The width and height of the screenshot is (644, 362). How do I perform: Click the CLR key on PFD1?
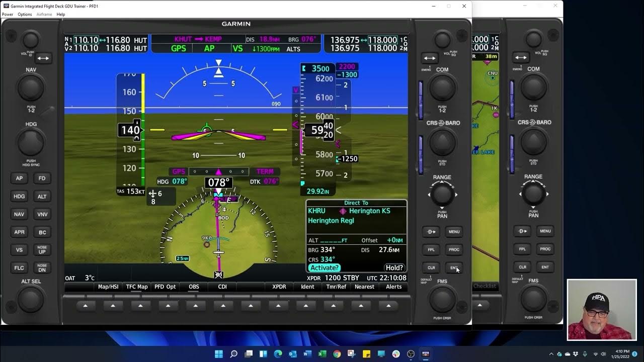[431, 267]
